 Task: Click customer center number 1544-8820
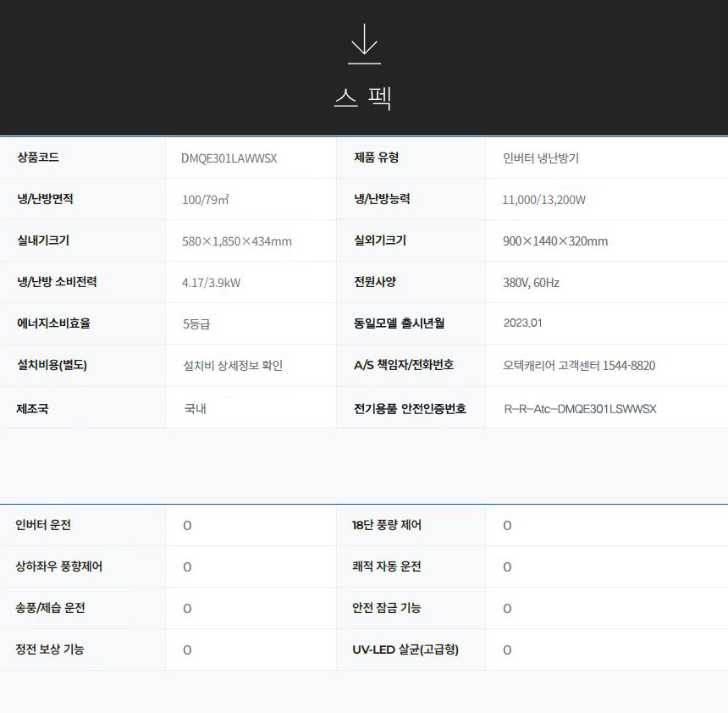[x=628, y=366]
